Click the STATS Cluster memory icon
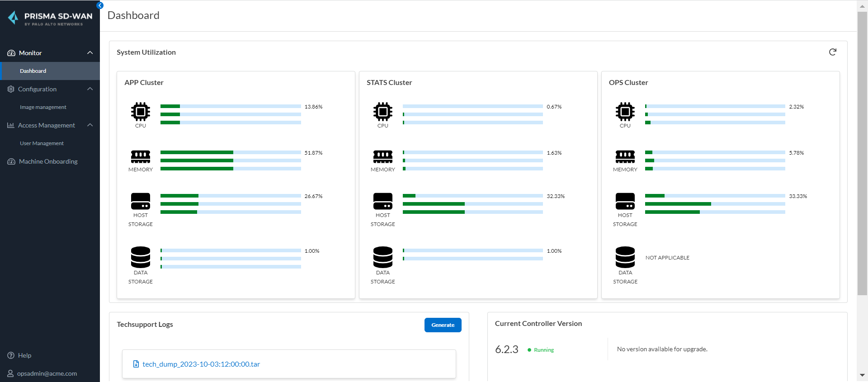 coord(382,156)
